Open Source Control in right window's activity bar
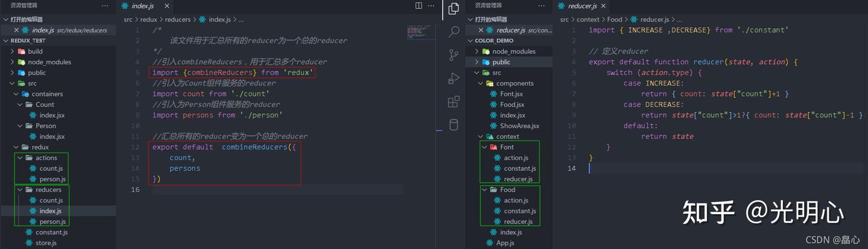 [x=454, y=55]
